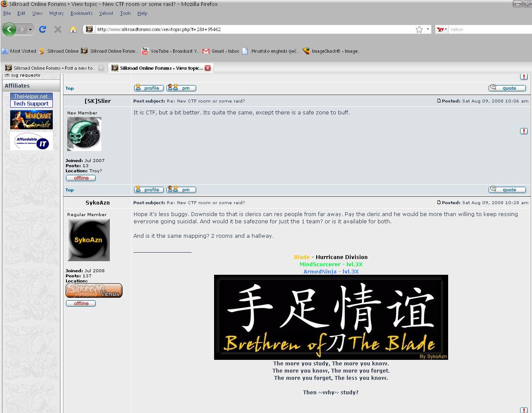Image resolution: width=532 pixels, height=413 pixels.
Task: Open the Tools menu
Action: [x=125, y=13]
